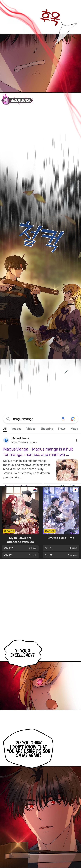Open Ch. 73 of Limited Extra Time
Screen dimensions: 81x868
pyautogui.click(x=61, y=548)
